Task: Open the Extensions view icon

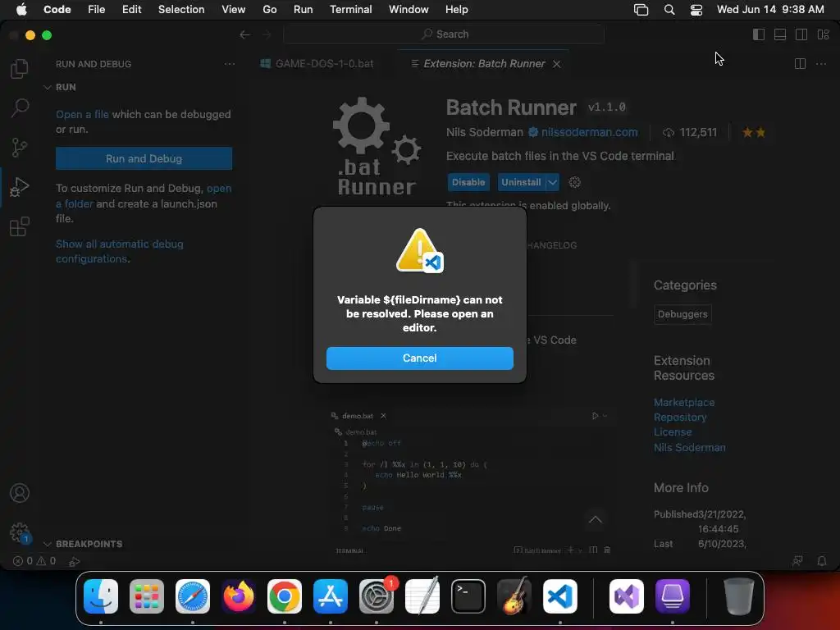Action: (x=20, y=226)
